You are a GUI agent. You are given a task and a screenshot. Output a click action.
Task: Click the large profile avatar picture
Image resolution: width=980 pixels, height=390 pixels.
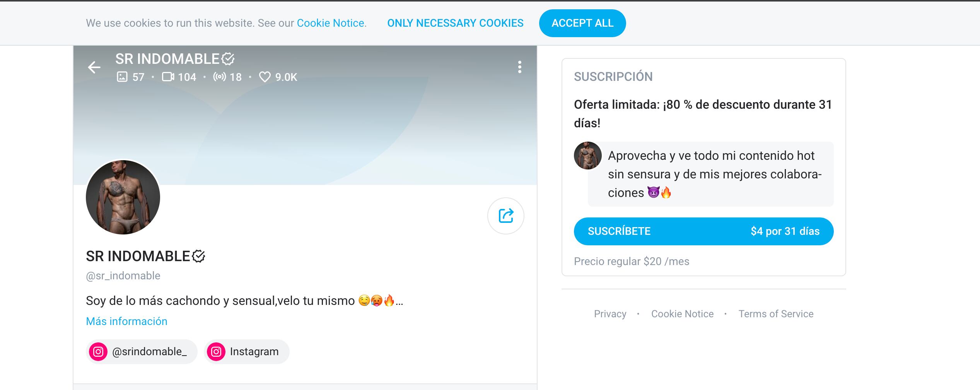[123, 197]
